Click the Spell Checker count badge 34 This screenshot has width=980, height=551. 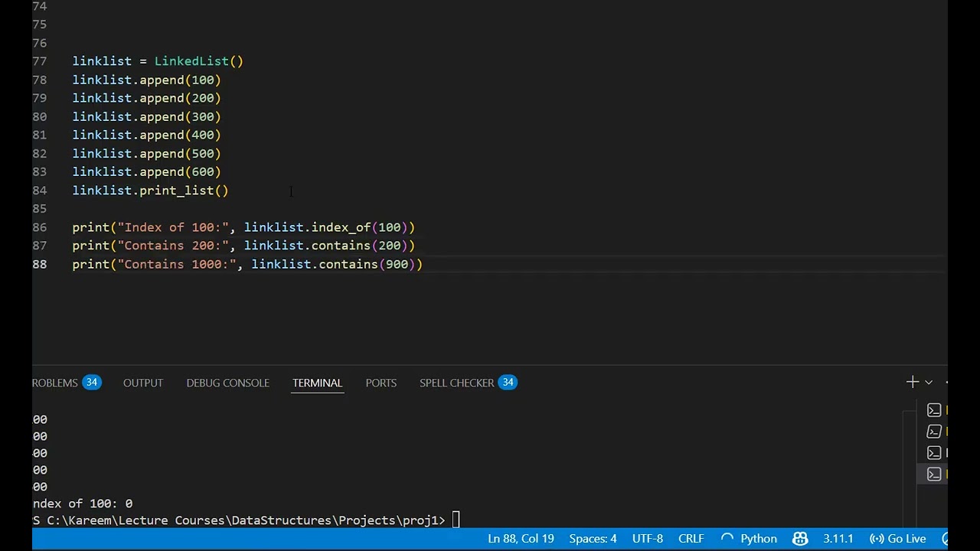(x=508, y=382)
